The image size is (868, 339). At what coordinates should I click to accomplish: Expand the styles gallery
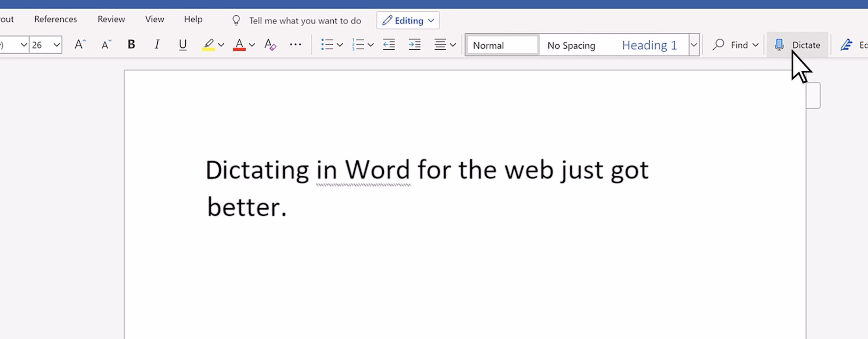point(694,45)
